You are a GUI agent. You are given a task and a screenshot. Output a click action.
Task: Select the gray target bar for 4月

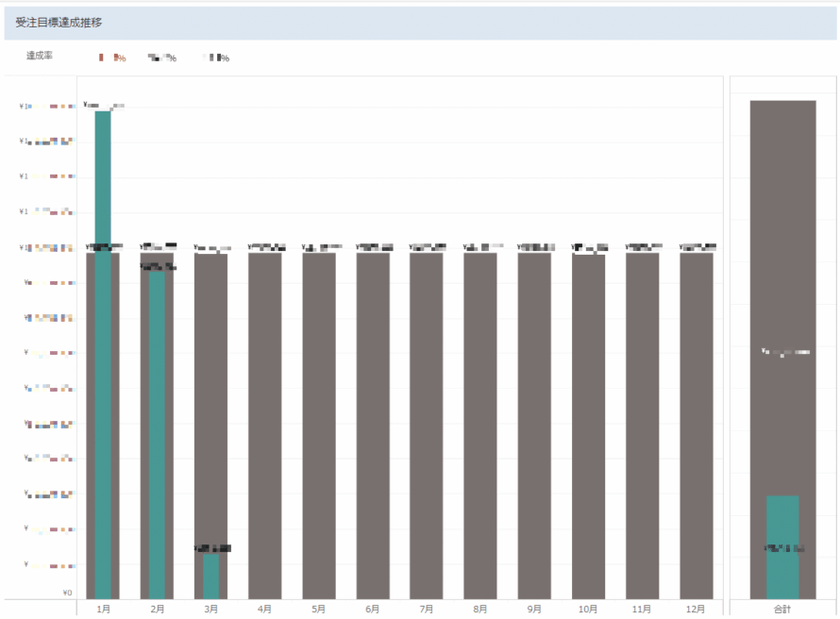coord(265,425)
